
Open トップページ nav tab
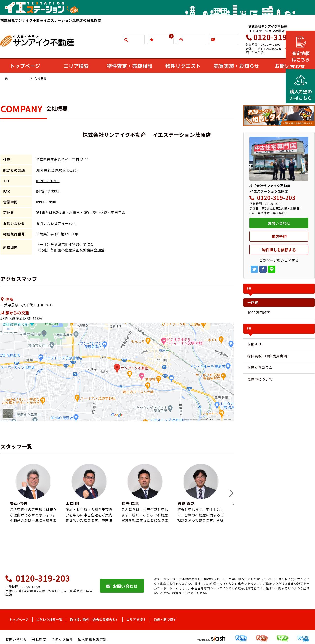25,66
